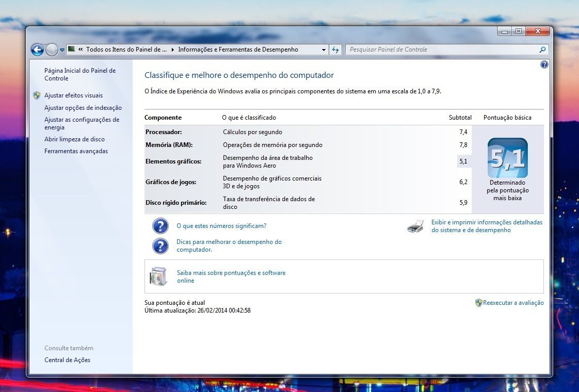Click the 7,8 memory subtotal
The height and width of the screenshot is (392, 579).
click(x=463, y=145)
